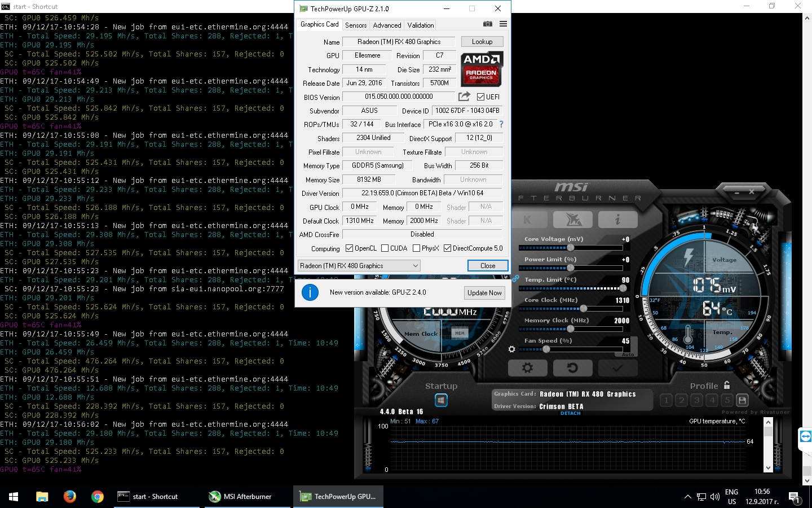Show hidden system tray icons chevron
Viewport: 812px width, 508px height.
(x=687, y=497)
